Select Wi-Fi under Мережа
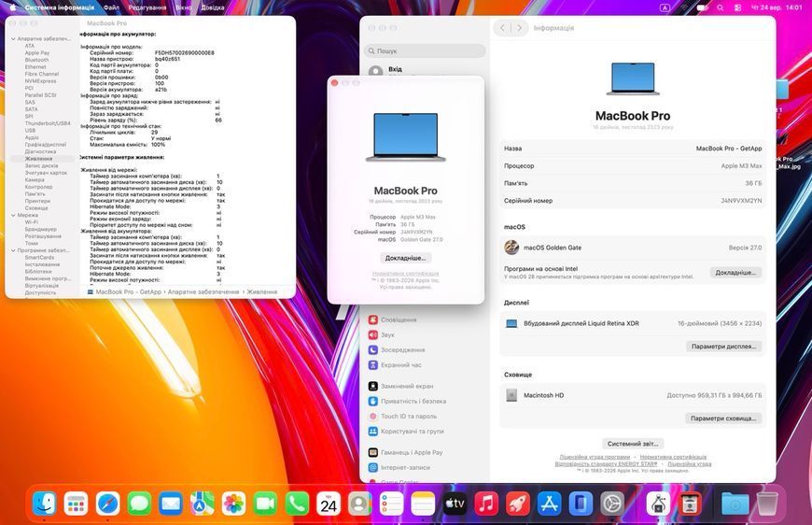This screenshot has width=812, height=525. [32, 221]
